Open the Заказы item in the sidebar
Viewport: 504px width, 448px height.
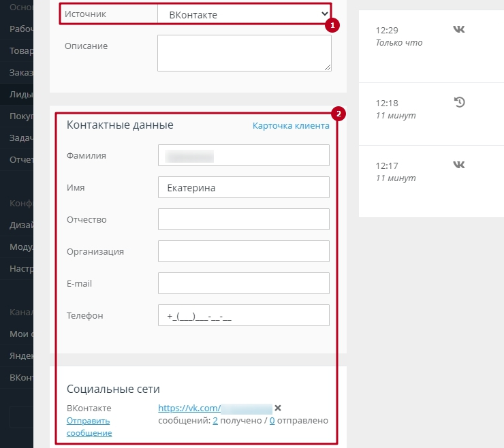pos(17,72)
